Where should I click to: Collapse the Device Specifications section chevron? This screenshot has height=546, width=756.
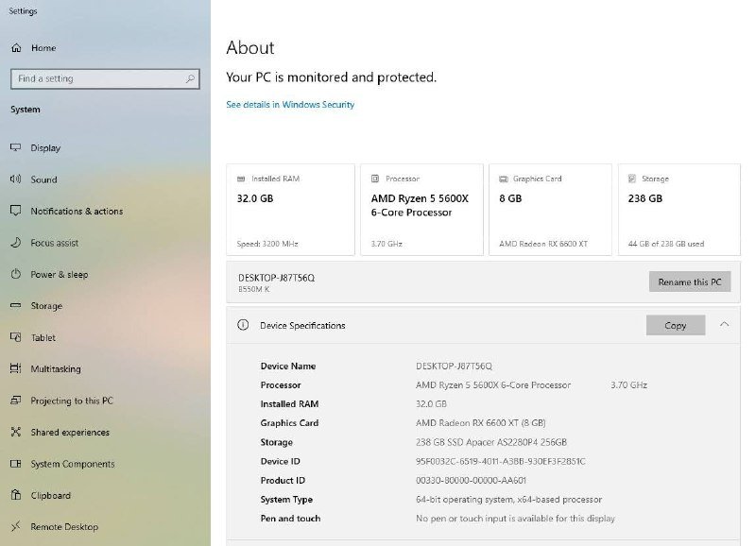coord(724,325)
